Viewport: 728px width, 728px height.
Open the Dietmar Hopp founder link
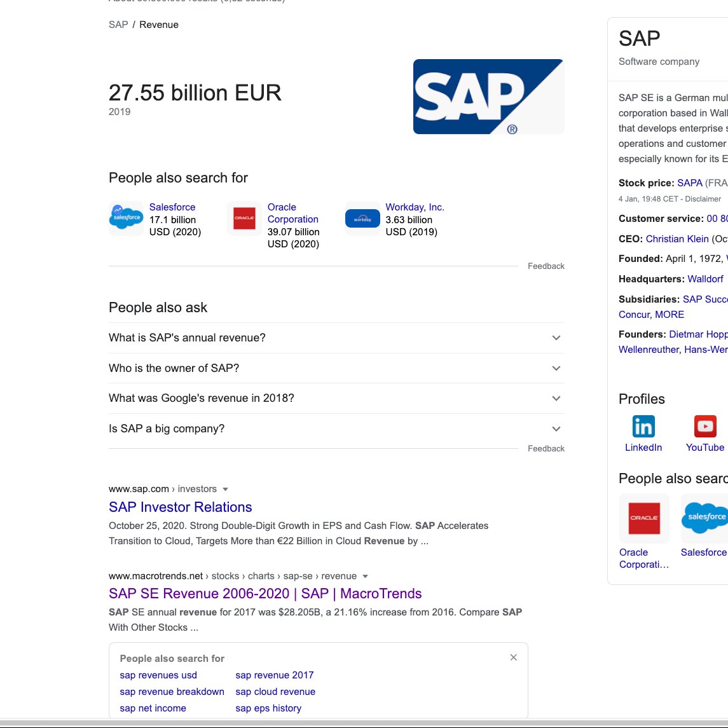pyautogui.click(x=698, y=334)
